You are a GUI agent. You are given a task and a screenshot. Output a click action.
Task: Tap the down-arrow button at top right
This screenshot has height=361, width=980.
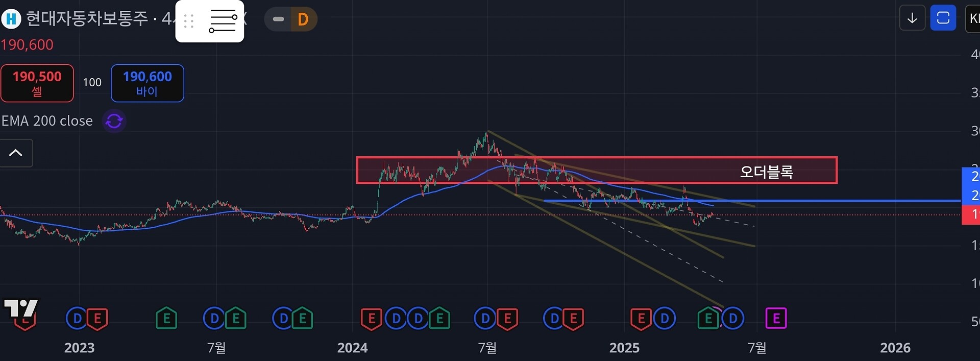click(912, 18)
